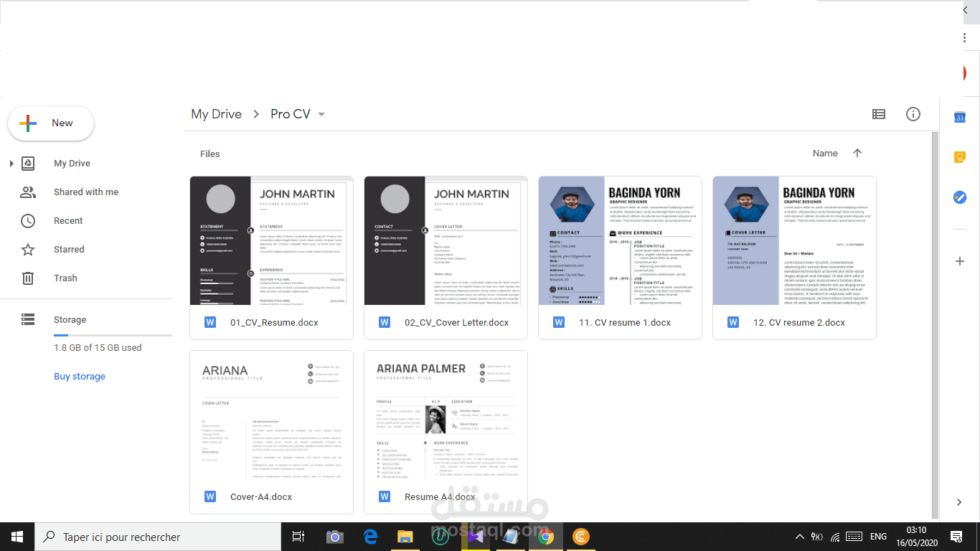Click the file name 12. CV resume 2.docx
The height and width of the screenshot is (551, 980).
799,323
